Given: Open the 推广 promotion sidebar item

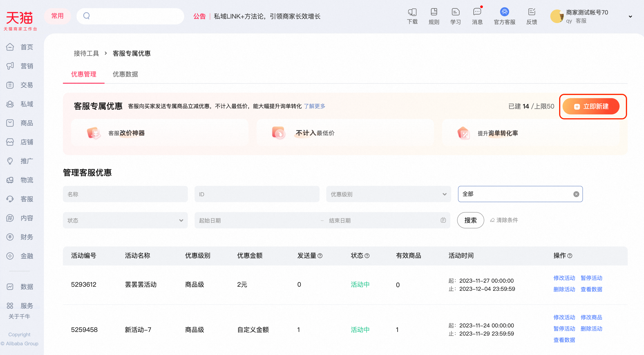Looking at the screenshot, I should tap(20, 161).
